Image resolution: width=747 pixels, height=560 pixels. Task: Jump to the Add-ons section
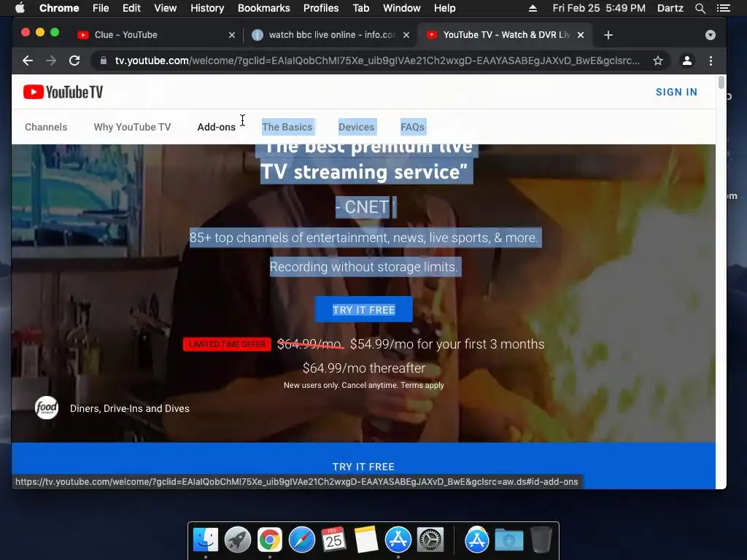tap(216, 127)
